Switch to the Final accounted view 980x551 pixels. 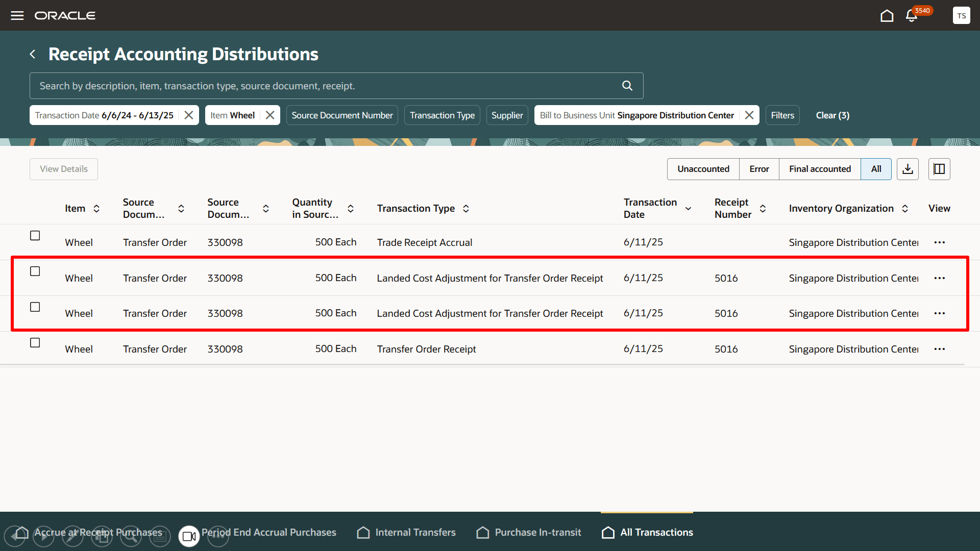820,169
